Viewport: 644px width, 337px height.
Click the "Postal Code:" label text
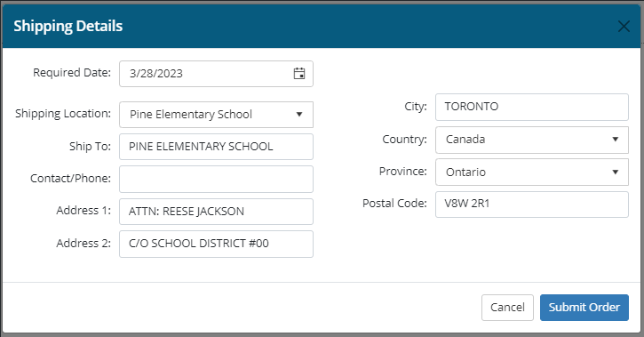[394, 203]
